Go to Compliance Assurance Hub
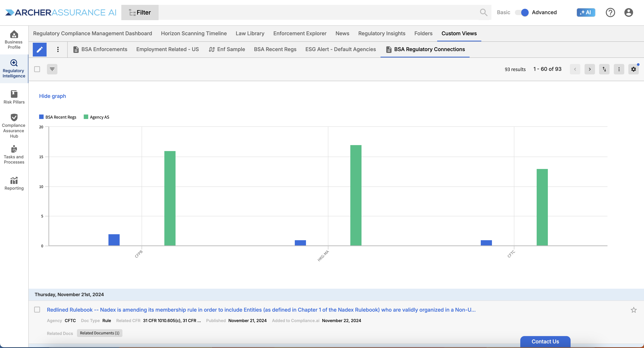Screen dimensions: 644x348 point(14,126)
